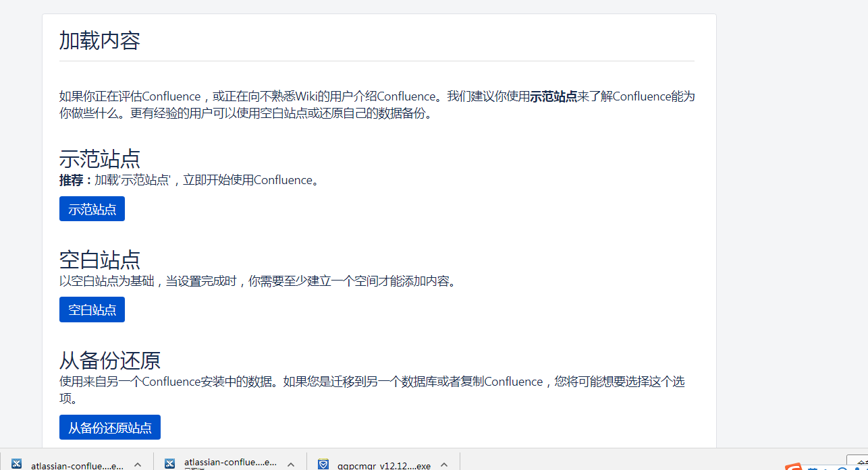Click the 空白站点 blue button
The width and height of the screenshot is (868, 470).
(92, 309)
